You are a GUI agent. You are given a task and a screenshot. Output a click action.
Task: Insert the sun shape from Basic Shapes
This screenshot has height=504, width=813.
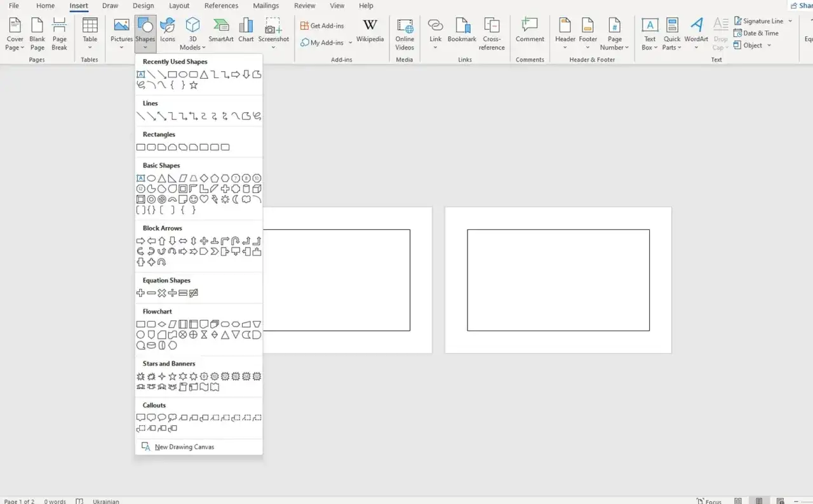pos(225,199)
